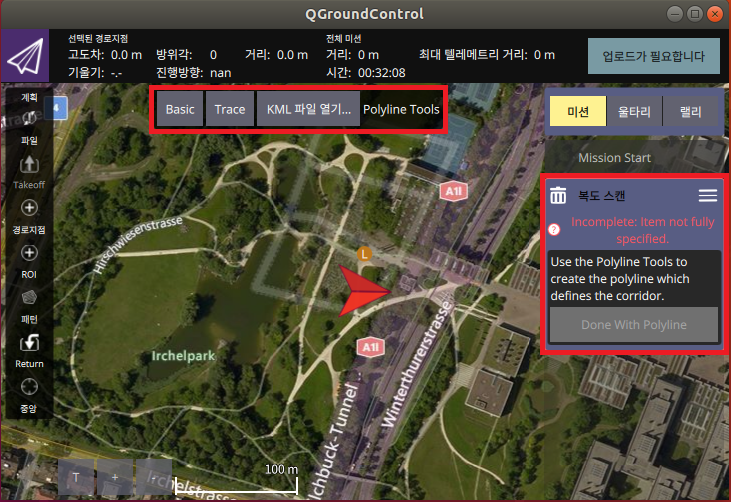Click the Trace polyline tool button
The image size is (731, 502).
coord(230,109)
